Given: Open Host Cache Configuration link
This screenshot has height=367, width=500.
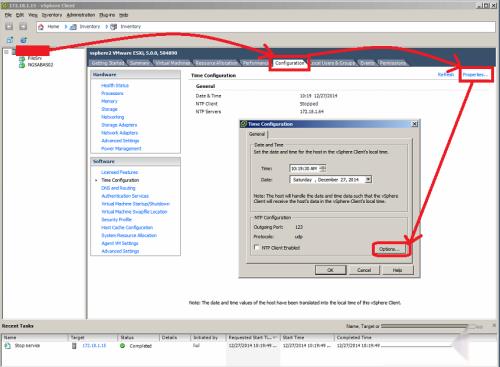Looking at the screenshot, I should [x=127, y=227].
